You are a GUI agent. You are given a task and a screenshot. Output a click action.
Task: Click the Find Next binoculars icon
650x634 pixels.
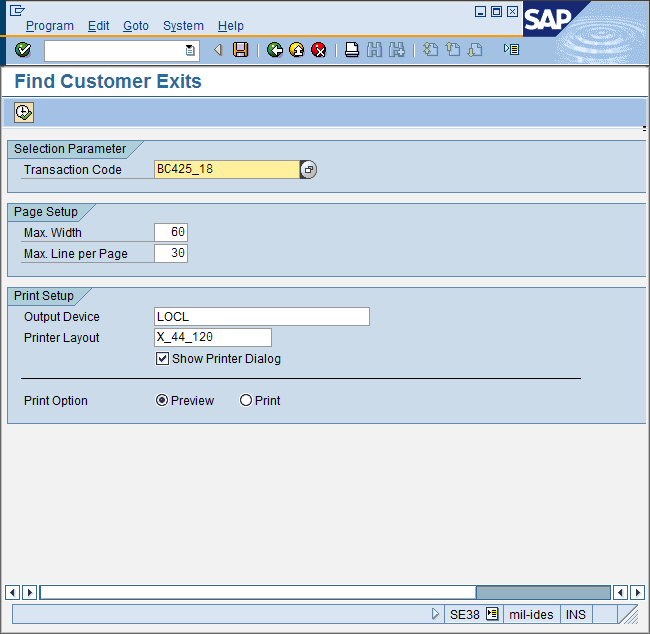(x=397, y=50)
